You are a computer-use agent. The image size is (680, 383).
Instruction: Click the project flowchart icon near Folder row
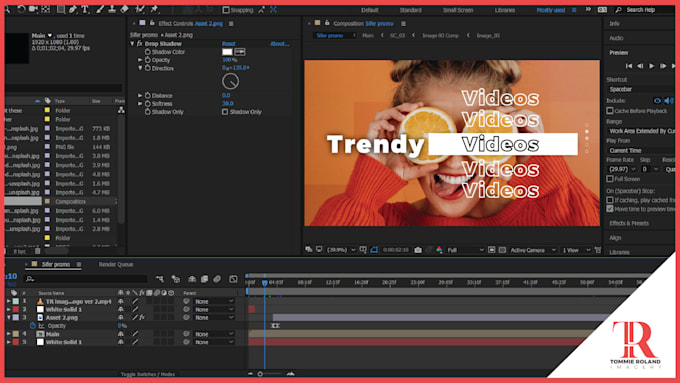tap(121, 110)
